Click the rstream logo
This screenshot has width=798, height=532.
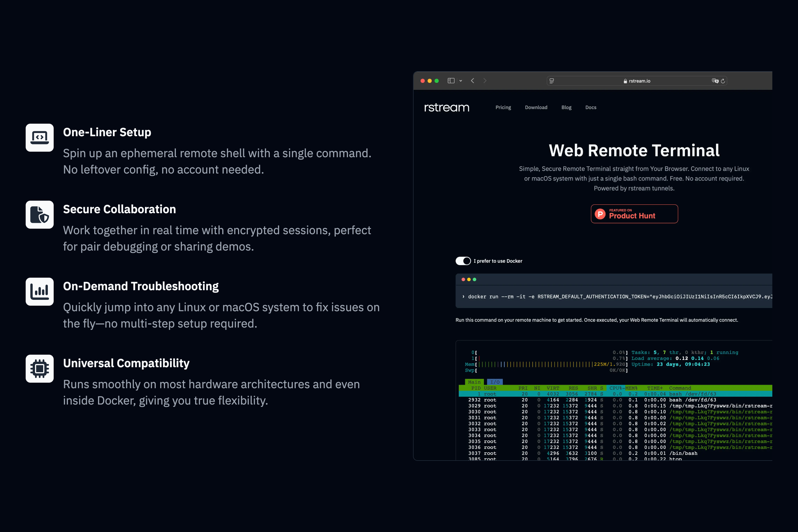(447, 108)
